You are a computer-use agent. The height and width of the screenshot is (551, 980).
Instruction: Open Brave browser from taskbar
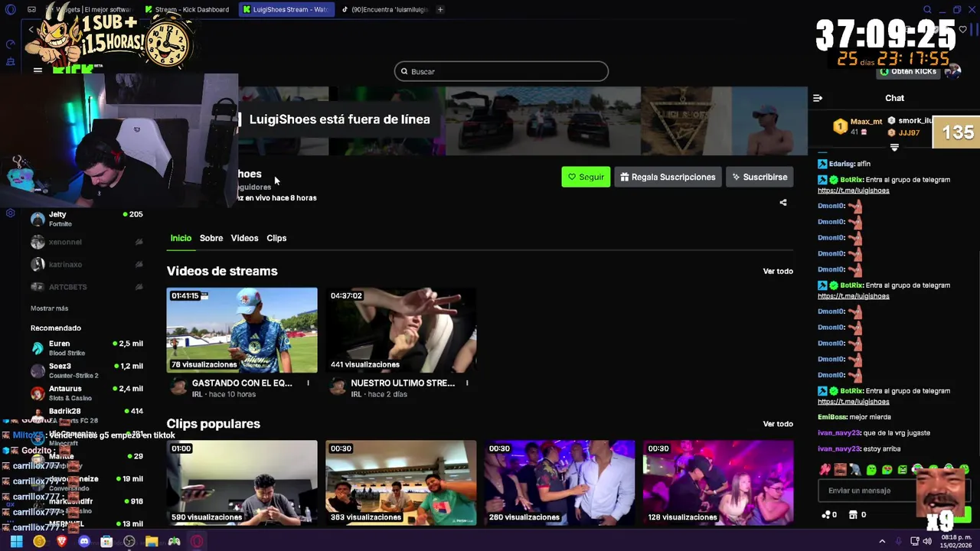pyautogui.click(x=61, y=541)
